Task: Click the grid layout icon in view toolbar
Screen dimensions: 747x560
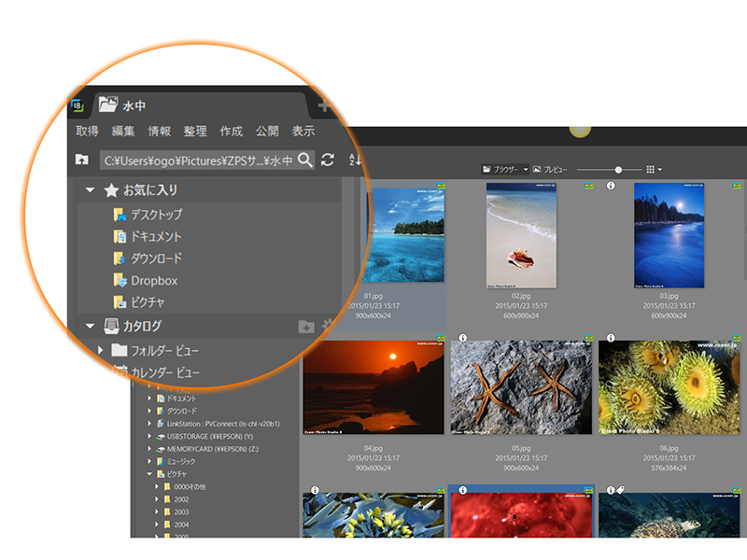Action: 650,169
